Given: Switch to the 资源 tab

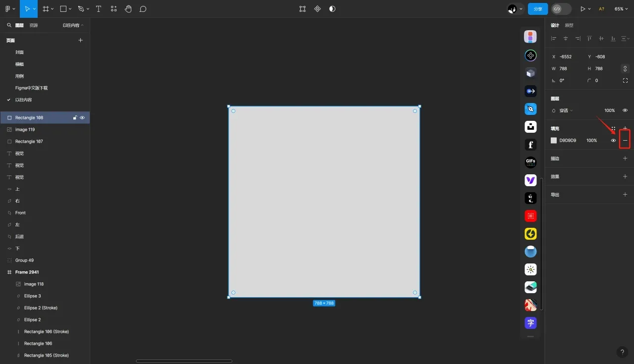Looking at the screenshot, I should [34, 25].
